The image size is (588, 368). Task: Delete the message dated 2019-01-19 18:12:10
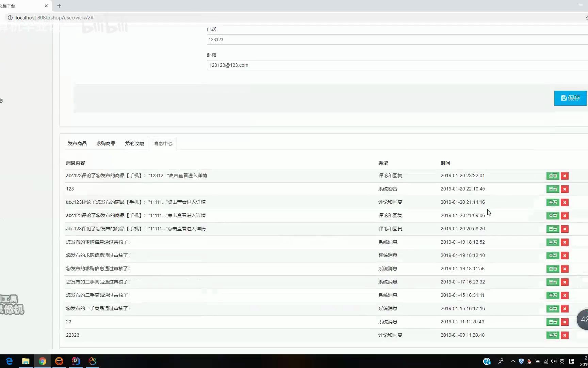[565, 256]
